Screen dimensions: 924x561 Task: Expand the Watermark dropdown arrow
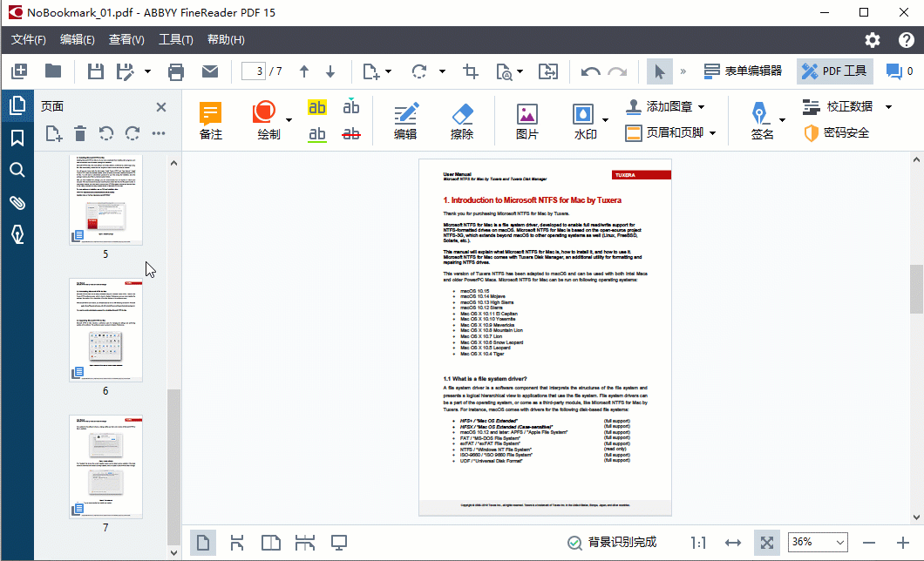point(605,120)
